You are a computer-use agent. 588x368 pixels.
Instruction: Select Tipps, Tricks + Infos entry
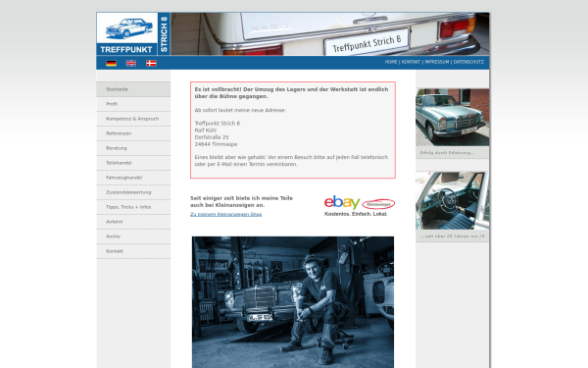133,207
